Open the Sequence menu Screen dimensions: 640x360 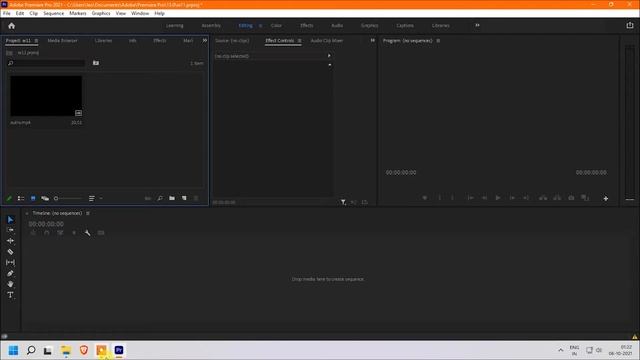[x=53, y=13]
